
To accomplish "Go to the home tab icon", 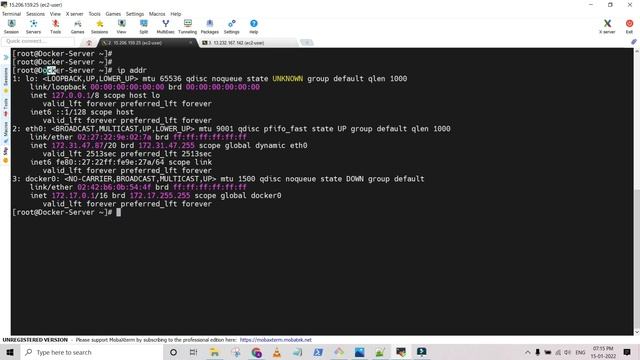I will point(89,43).
